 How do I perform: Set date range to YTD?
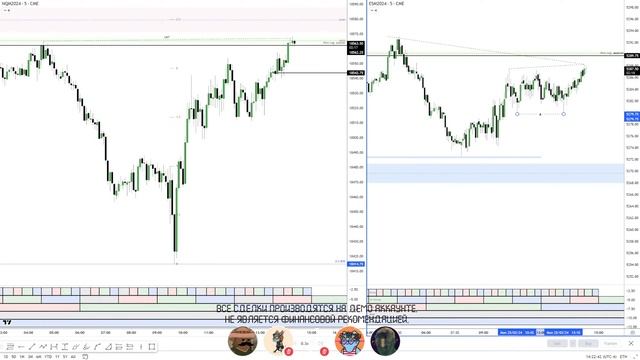click(48, 357)
